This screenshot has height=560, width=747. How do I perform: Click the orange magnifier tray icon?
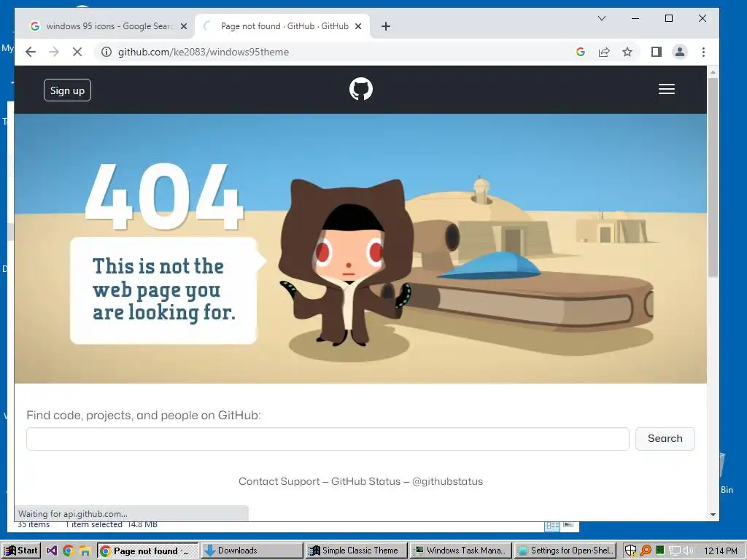pyautogui.click(x=646, y=551)
